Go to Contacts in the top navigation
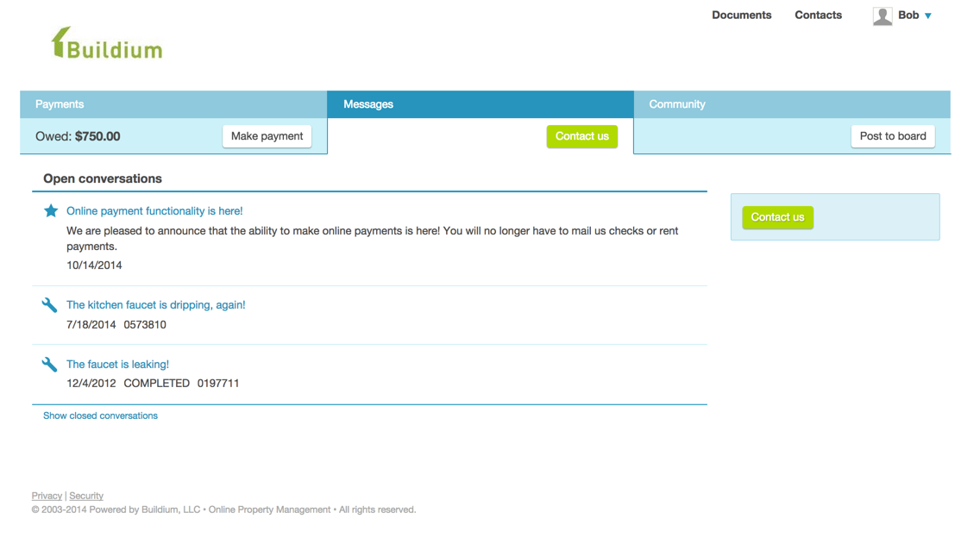The height and width of the screenshot is (544, 980). pos(818,15)
